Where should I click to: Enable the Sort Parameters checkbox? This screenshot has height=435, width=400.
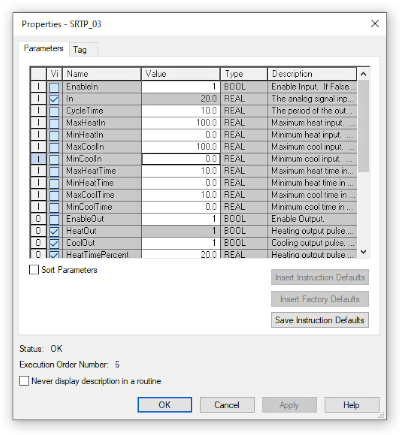point(34,270)
